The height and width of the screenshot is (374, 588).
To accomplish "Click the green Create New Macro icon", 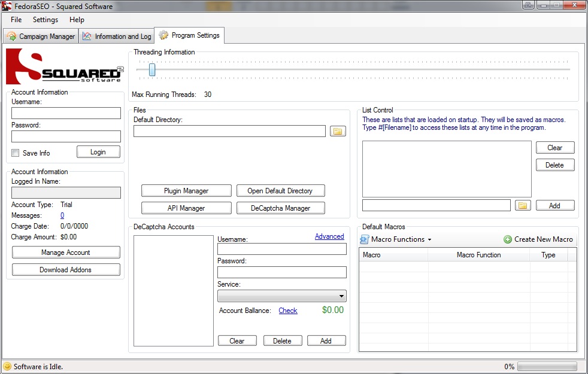I will 508,239.
